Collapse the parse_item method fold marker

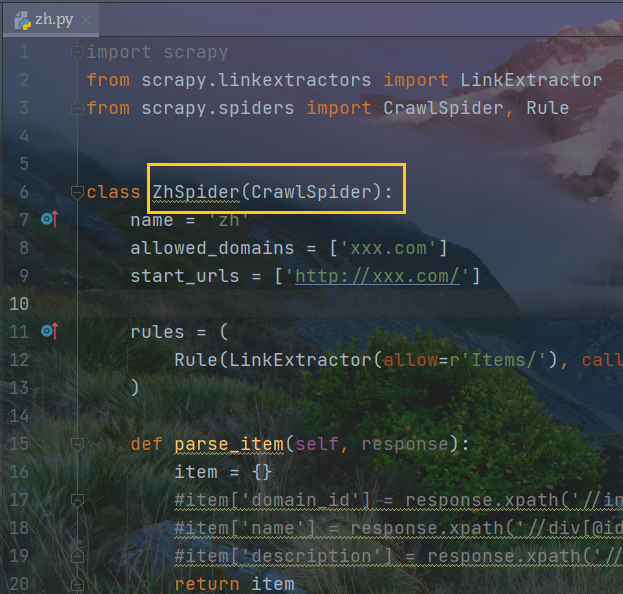[77, 444]
